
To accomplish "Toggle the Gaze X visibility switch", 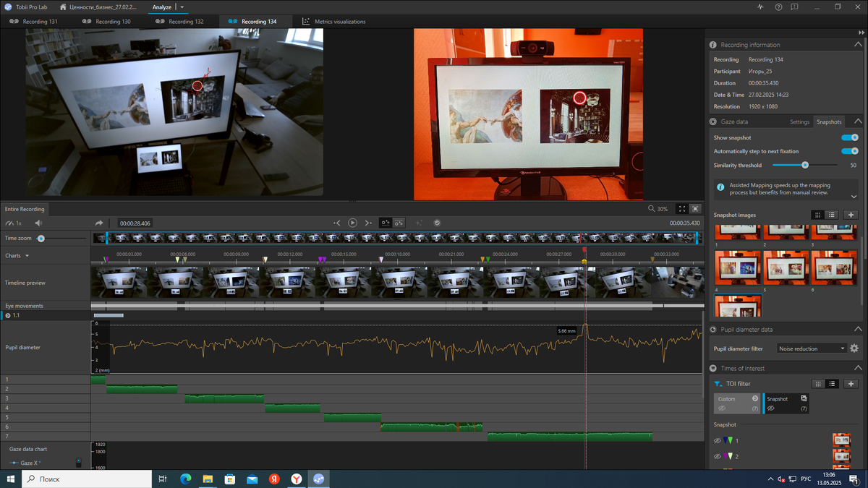I will pyautogui.click(x=78, y=463).
